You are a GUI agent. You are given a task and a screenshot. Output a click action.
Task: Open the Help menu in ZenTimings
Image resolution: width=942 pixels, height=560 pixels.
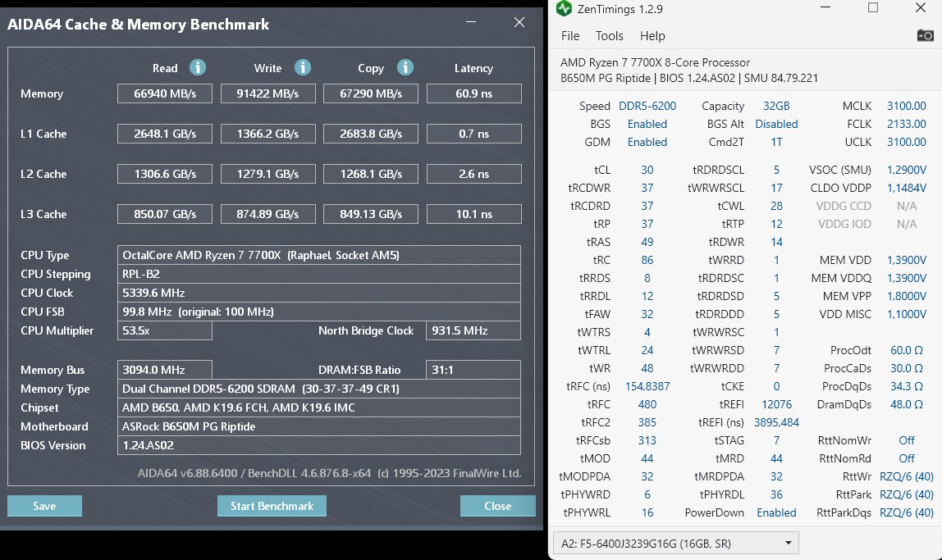pyautogui.click(x=652, y=36)
